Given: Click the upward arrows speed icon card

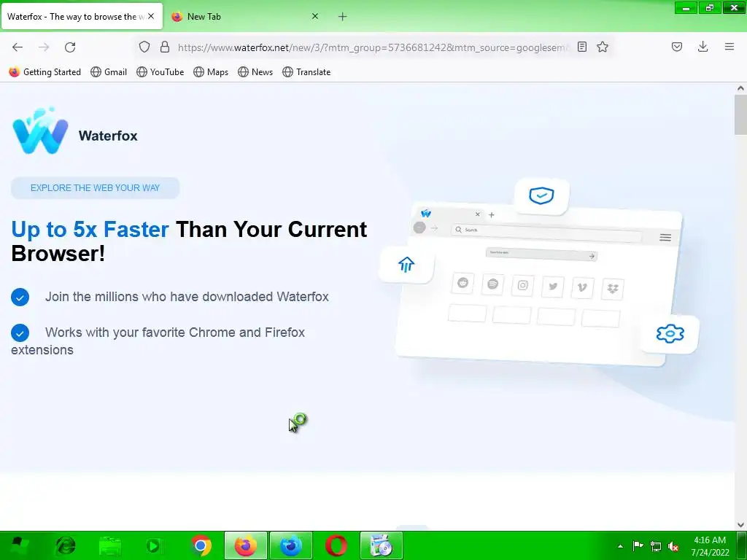Looking at the screenshot, I should (x=406, y=264).
